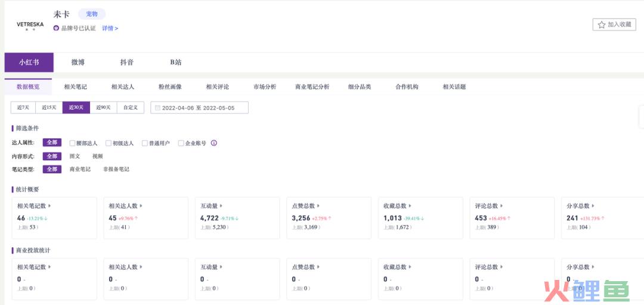Viewport: 644px width, 305px height.
Task: Click the star icon in 加入收藏
Action: tap(601, 24)
